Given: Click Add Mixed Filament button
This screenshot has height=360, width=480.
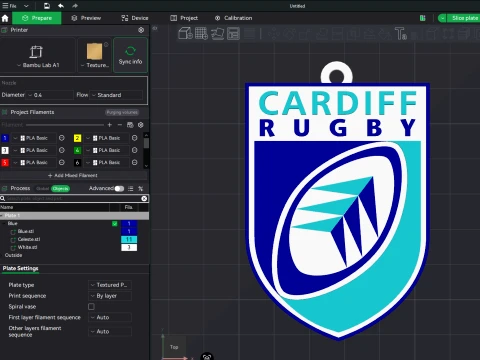Looking at the screenshot, I should pyautogui.click(x=73, y=175).
